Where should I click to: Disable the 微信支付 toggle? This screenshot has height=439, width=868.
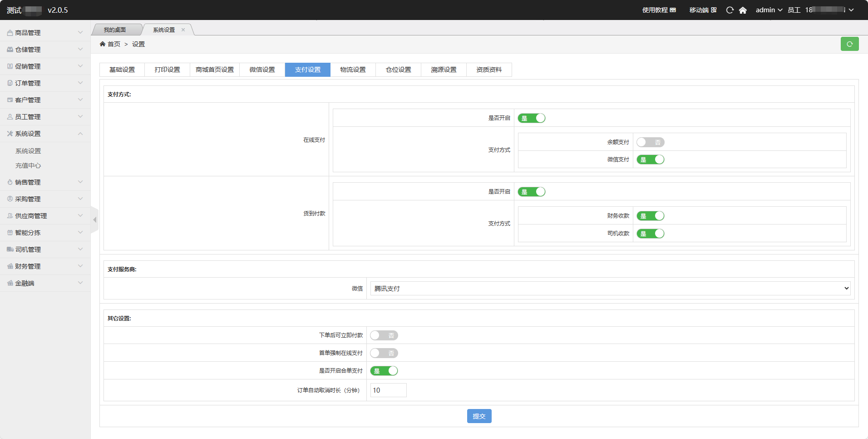[x=650, y=160]
